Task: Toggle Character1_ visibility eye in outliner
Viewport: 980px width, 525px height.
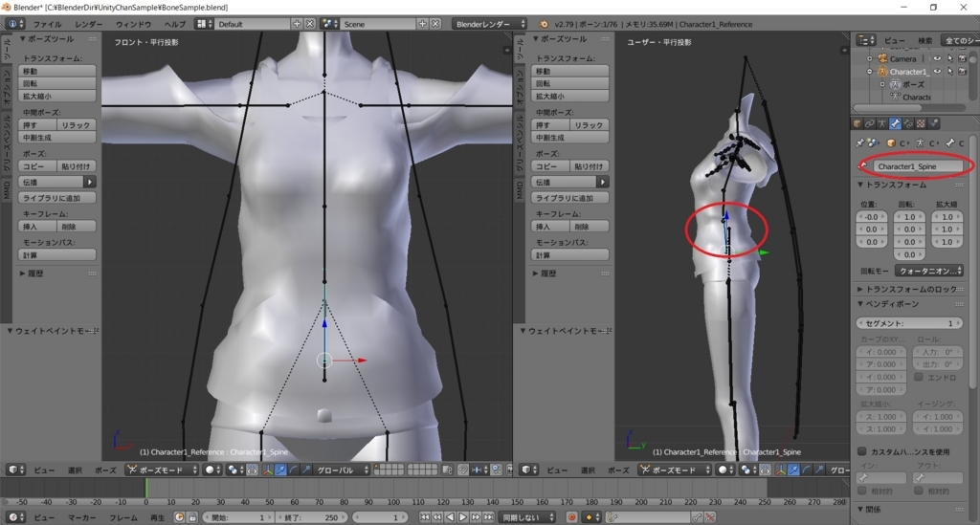Action: pos(937,72)
